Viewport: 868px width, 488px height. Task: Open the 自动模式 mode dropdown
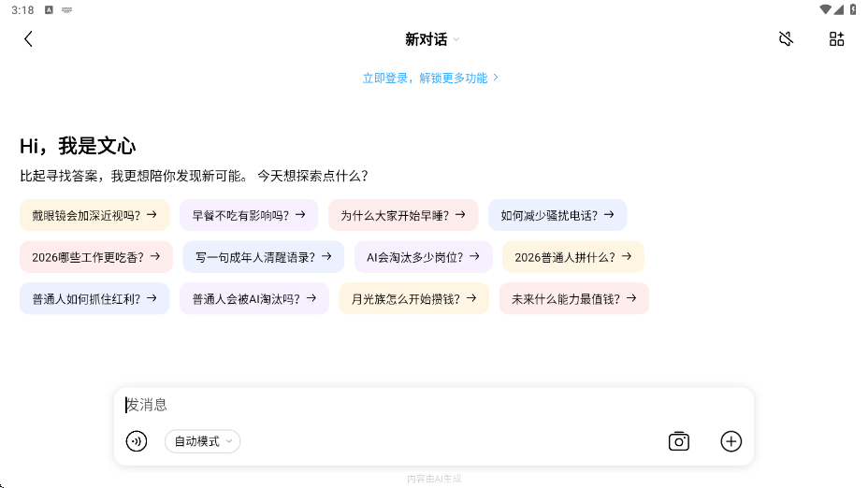coord(203,441)
